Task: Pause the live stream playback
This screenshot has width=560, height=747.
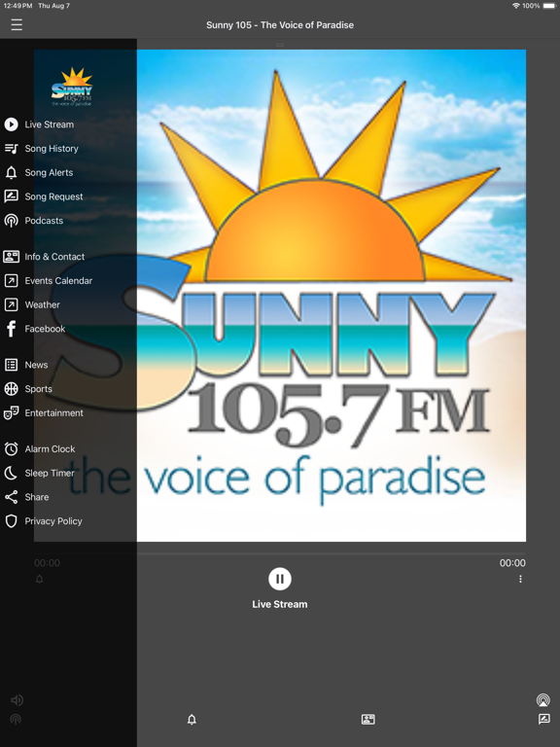Action: [280, 579]
